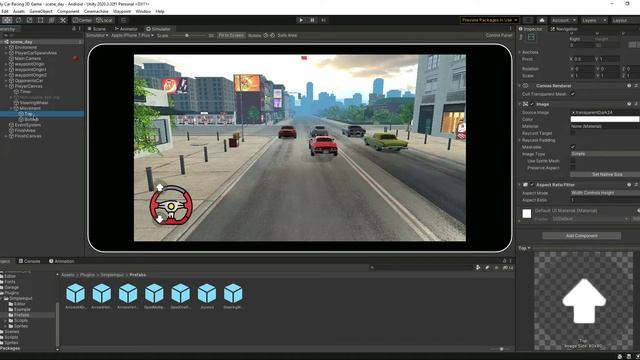This screenshot has height=360, width=640.
Task: Open the Component menu
Action: 68,11
